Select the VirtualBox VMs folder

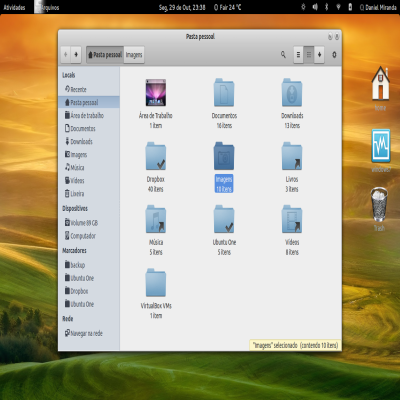tap(156, 283)
